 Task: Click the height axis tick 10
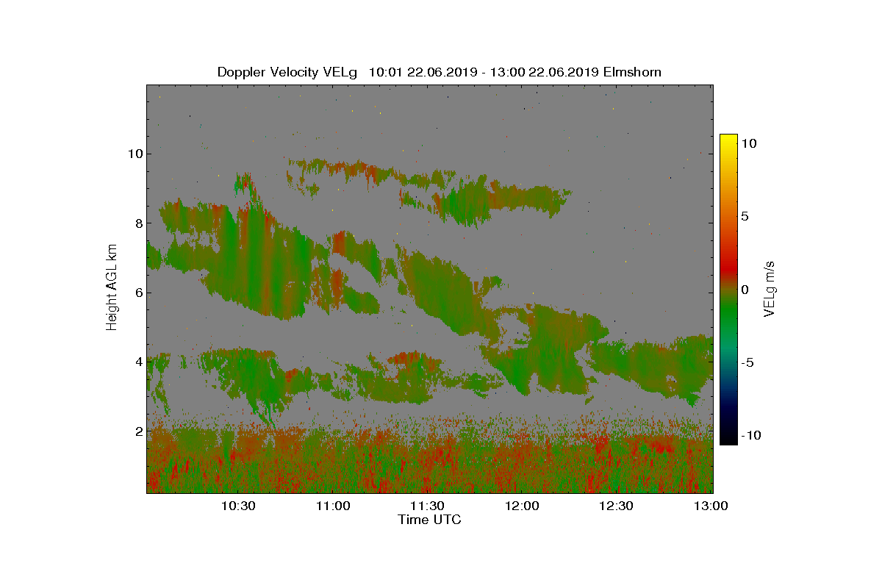pos(135,154)
